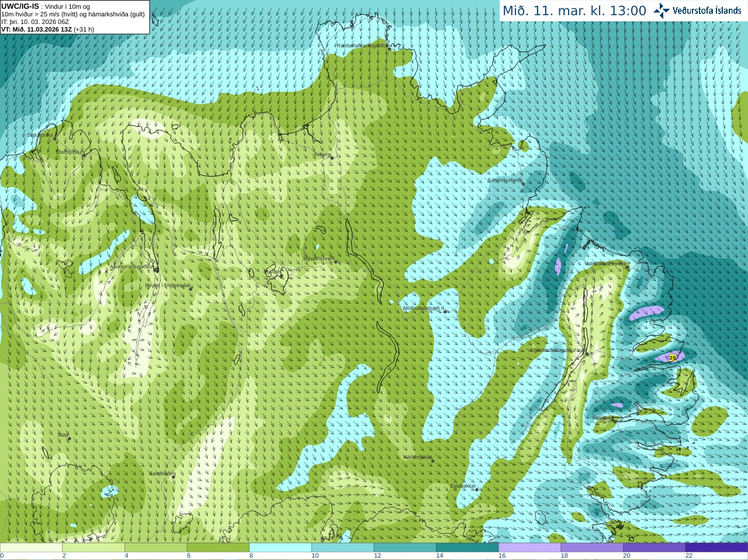The height and width of the screenshot is (560, 748).
Task: Click the Eyjabakkar station label
Action: [463, 485]
